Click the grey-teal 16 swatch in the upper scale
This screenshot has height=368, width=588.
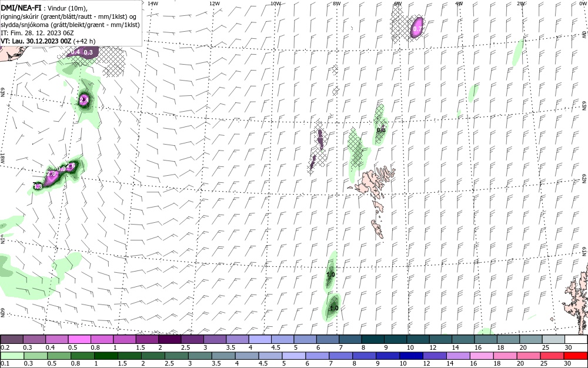486,339
